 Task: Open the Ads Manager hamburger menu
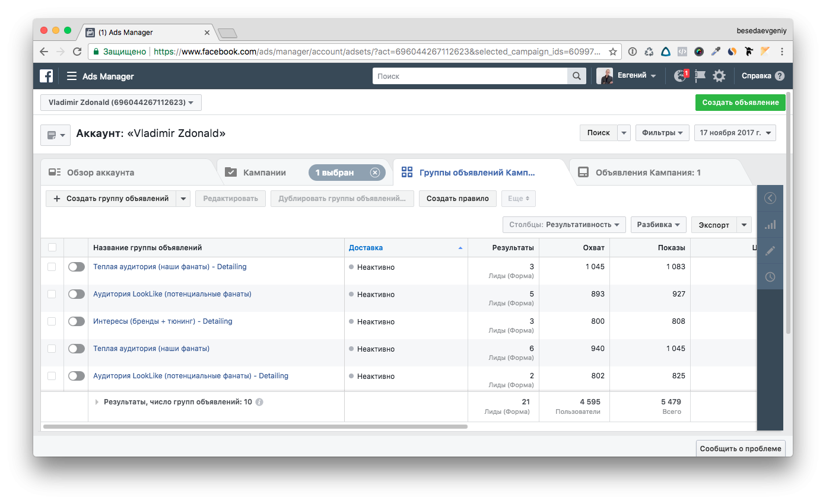point(72,76)
